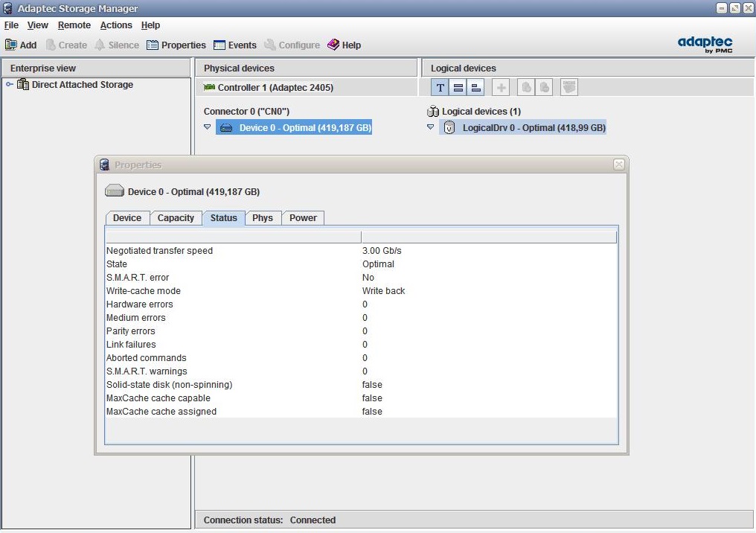Click the "No" value for S.M.A.R.T. error
Viewport: 756px width, 533px height.
coord(368,278)
